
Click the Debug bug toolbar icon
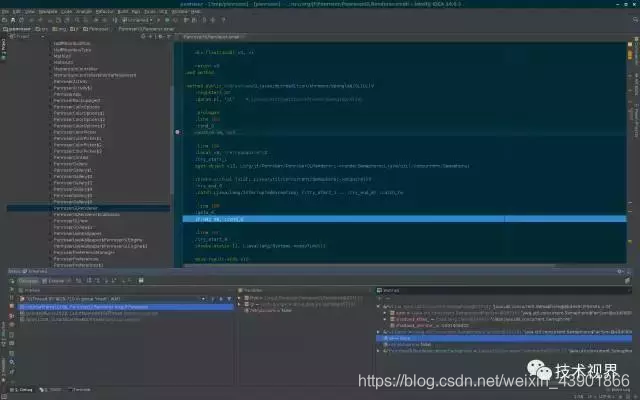167,20
